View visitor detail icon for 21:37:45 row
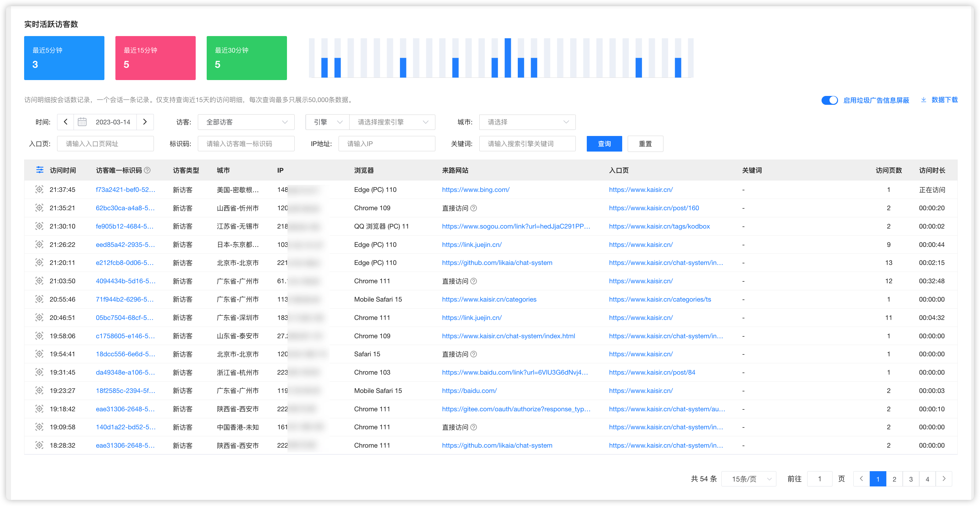 click(39, 189)
